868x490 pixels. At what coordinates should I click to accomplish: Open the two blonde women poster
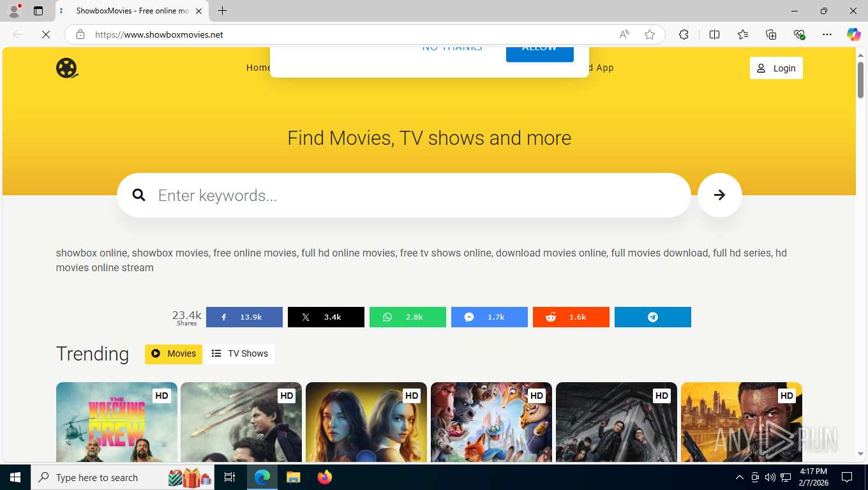coord(366,422)
